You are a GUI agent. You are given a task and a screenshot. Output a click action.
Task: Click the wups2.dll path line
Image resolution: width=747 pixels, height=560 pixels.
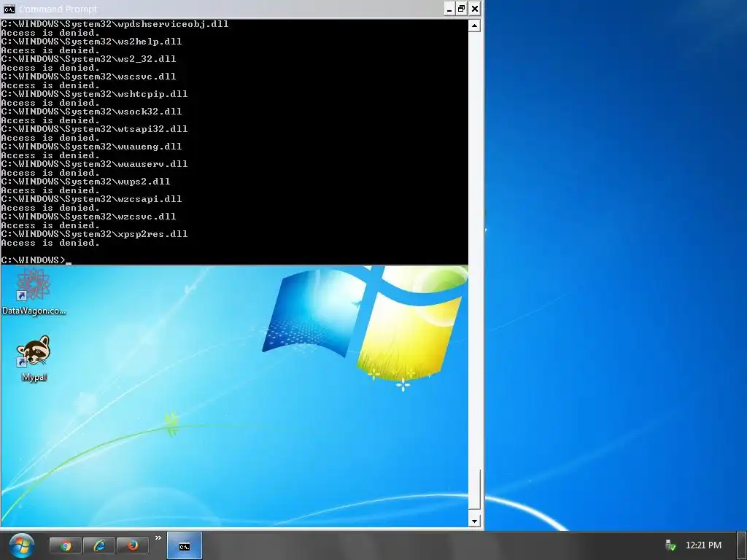click(x=86, y=182)
